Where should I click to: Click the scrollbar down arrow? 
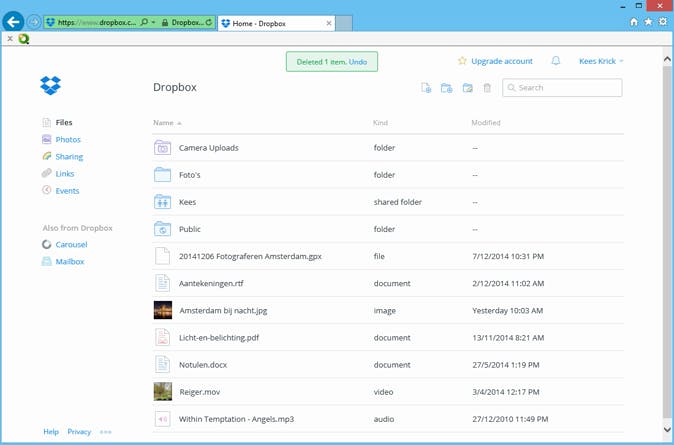tap(668, 430)
